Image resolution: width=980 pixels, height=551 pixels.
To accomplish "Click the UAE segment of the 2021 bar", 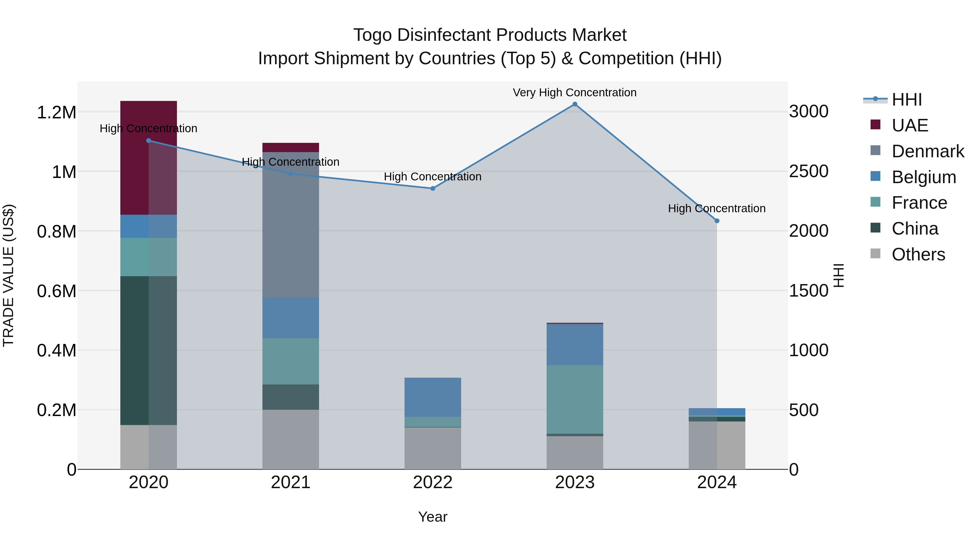I will pyautogui.click(x=291, y=148).
